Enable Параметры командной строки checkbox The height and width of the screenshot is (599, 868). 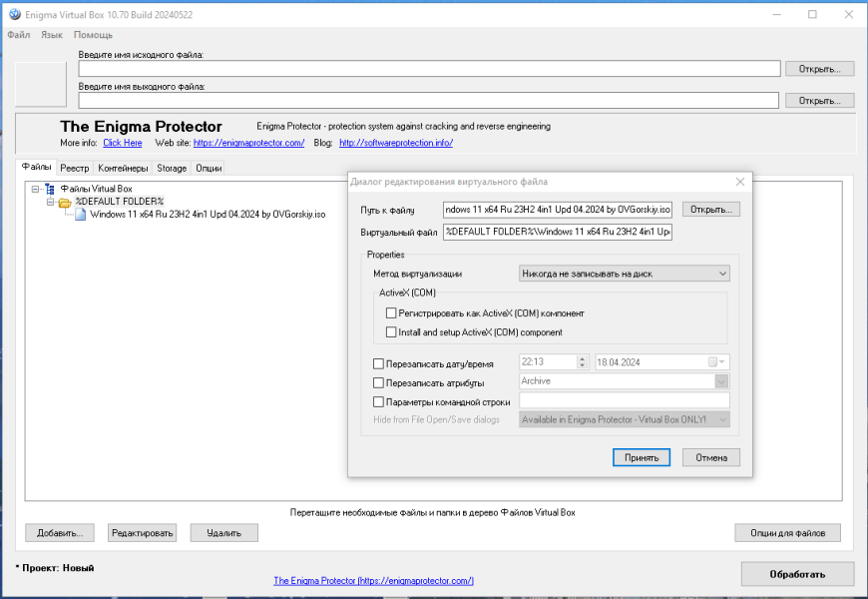coord(379,401)
